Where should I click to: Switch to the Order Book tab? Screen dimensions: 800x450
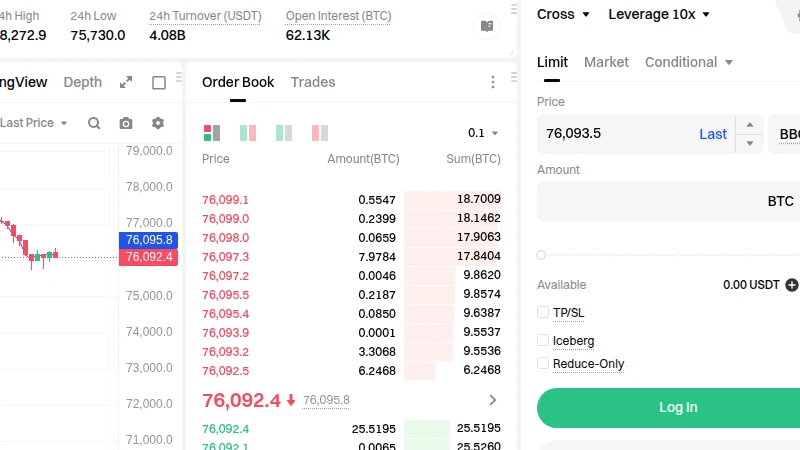(238, 82)
